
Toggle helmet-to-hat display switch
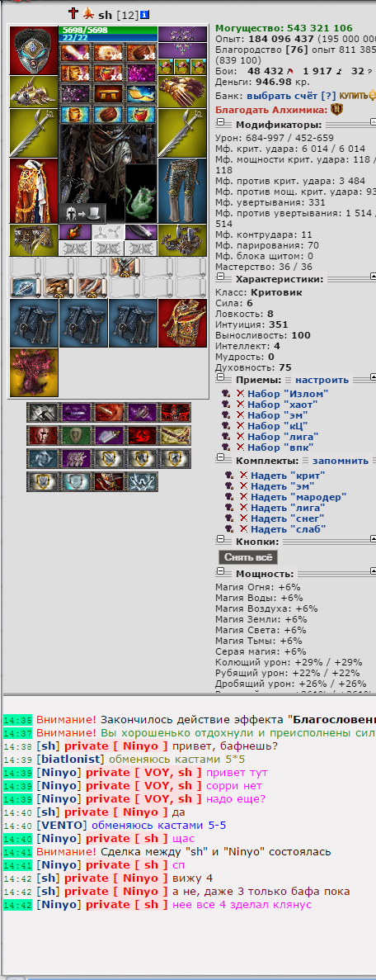(x=84, y=213)
